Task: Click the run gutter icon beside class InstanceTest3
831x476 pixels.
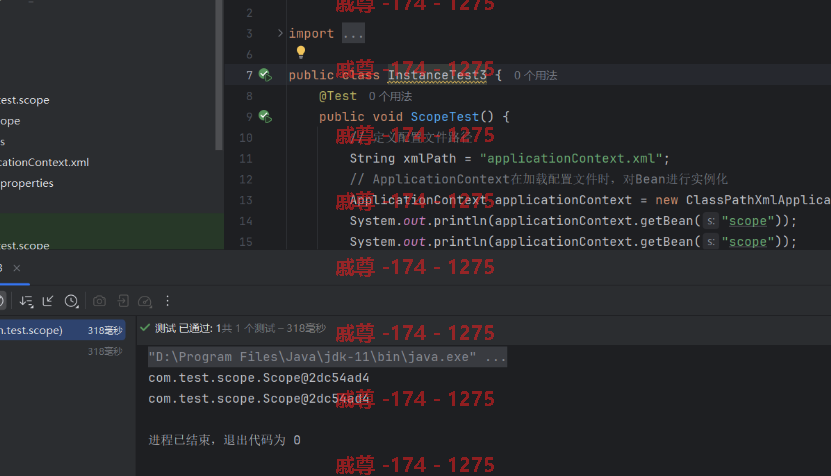Action: pyautogui.click(x=265, y=75)
